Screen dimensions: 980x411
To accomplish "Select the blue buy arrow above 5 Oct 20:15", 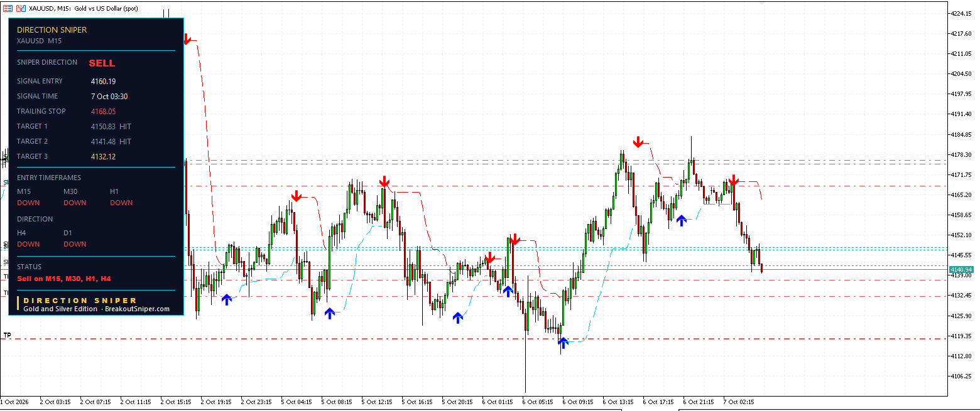I will coord(458,318).
